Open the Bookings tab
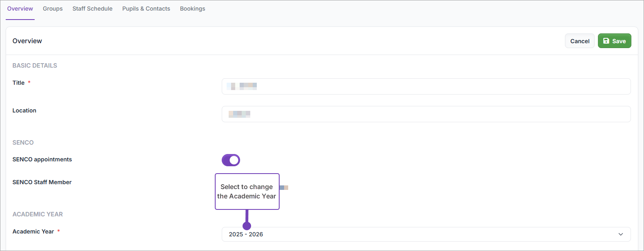644x251 pixels. click(x=193, y=9)
